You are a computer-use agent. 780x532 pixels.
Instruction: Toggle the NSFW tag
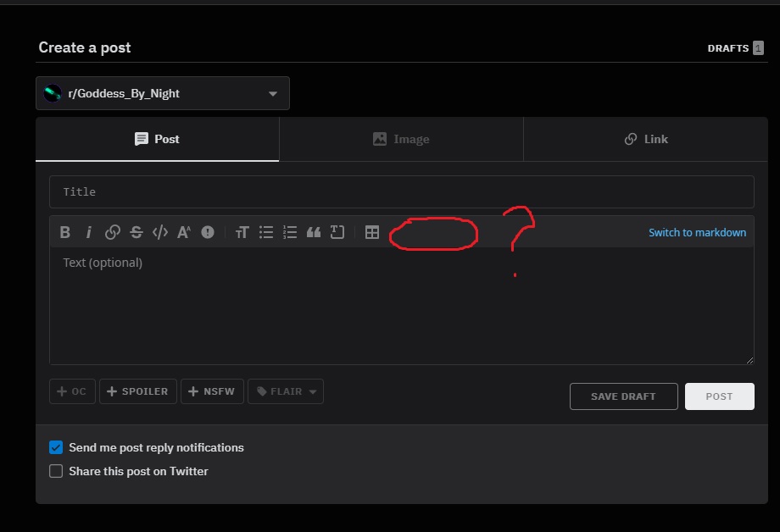click(212, 391)
